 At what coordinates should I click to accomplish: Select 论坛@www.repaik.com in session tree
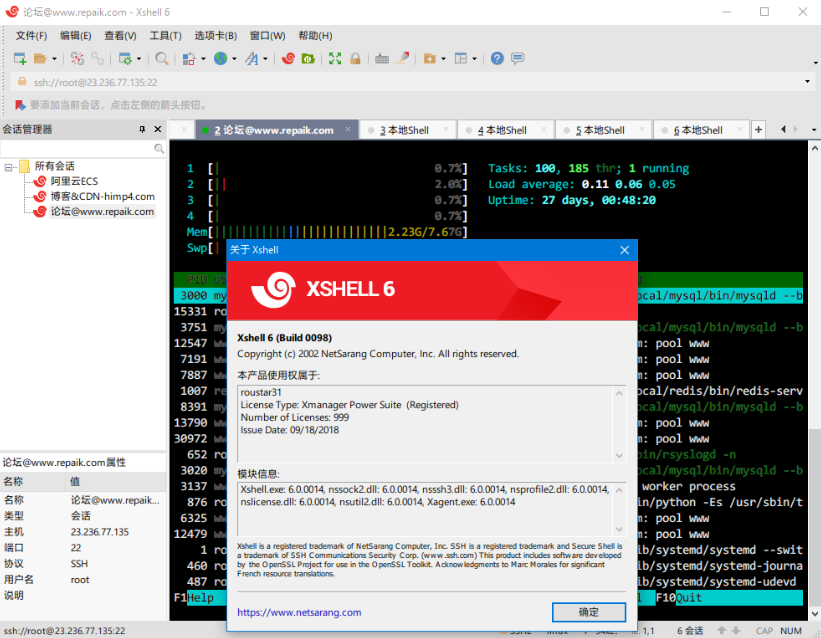pyautogui.click(x=102, y=212)
